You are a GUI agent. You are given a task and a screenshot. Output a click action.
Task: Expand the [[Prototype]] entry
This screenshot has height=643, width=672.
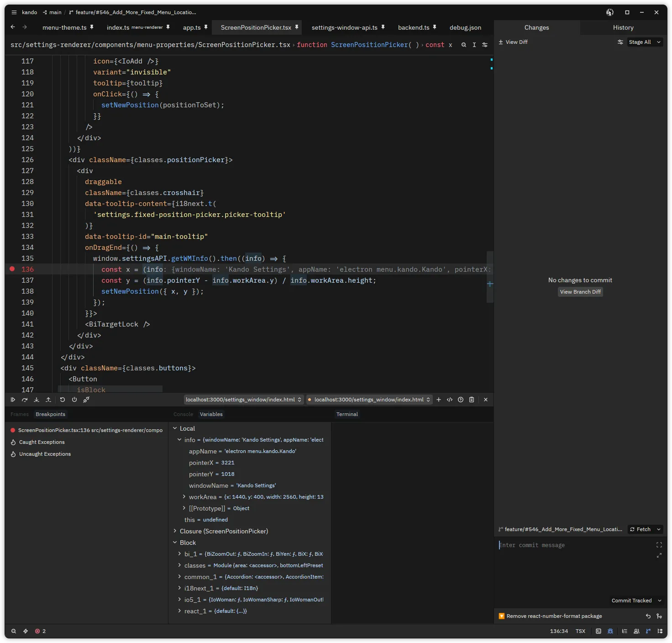[x=184, y=508]
